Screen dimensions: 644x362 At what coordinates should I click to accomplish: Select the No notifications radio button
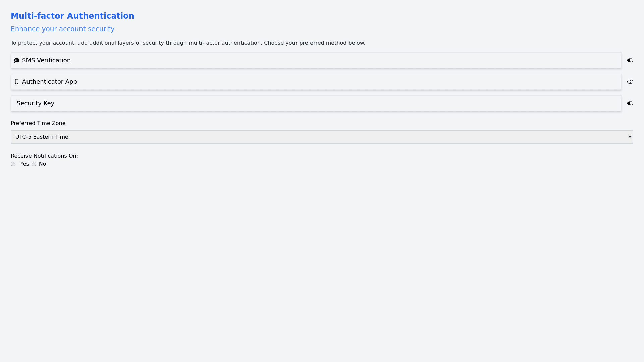point(34,164)
